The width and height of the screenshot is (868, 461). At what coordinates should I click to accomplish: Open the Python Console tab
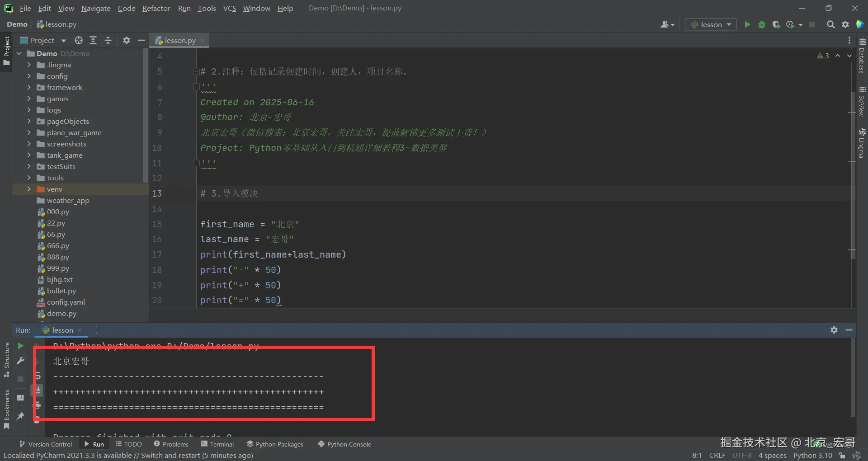(344, 444)
